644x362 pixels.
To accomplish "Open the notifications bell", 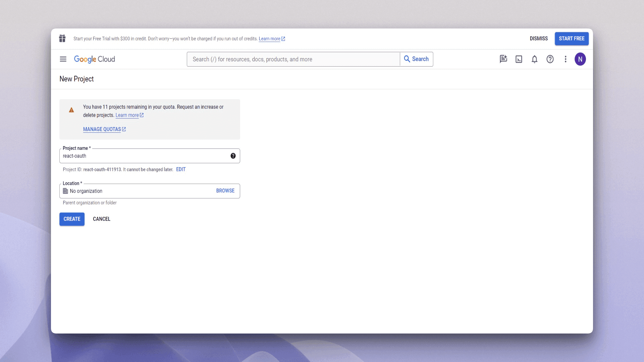I will click(x=534, y=59).
